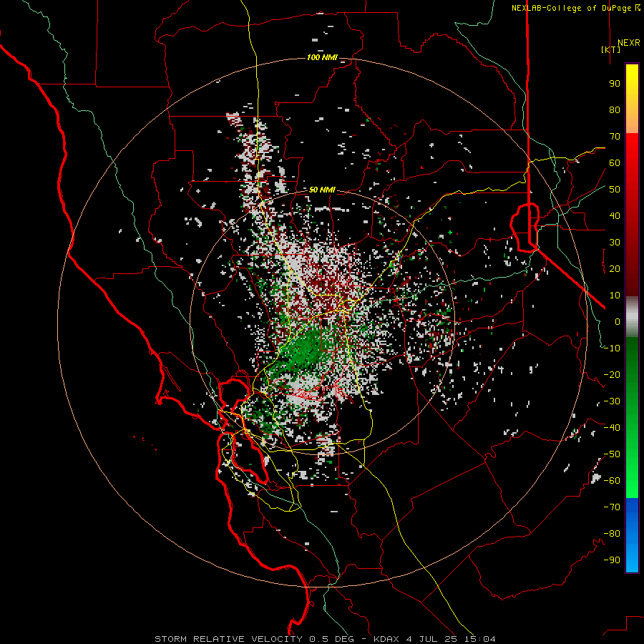Image resolution: width=644 pixels, height=644 pixels.
Task: Click the -40 value on velocity scale
Action: (x=612, y=428)
